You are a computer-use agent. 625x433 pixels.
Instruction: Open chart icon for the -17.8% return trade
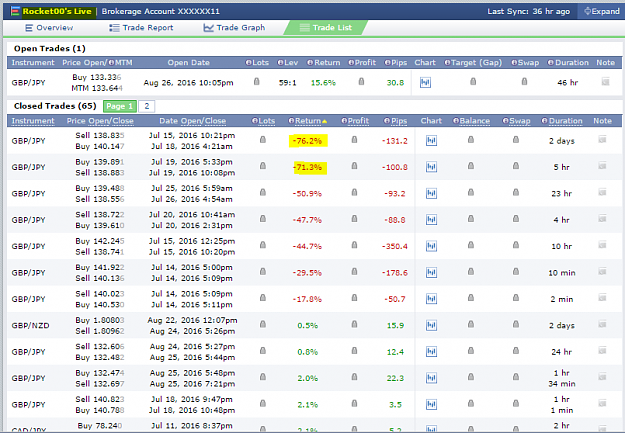(x=431, y=299)
